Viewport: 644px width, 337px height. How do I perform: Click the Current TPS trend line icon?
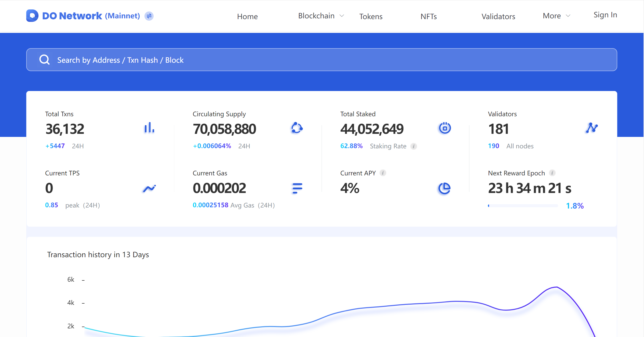(149, 188)
